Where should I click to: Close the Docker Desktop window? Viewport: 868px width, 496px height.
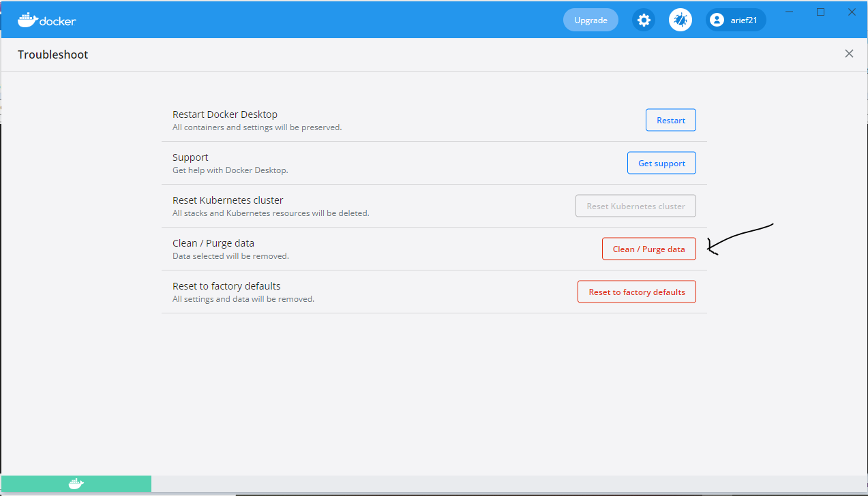(x=852, y=12)
